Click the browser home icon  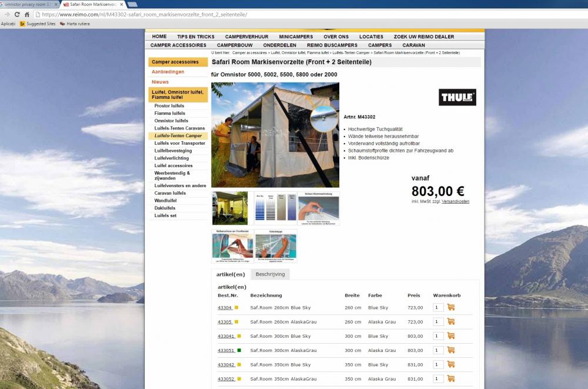pos(27,14)
